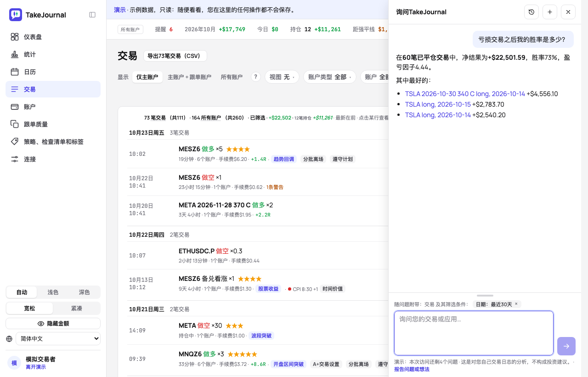Open the MNQZ6 做多 ×3 trade row
Viewport: 588px width, 377px height.
(257, 359)
